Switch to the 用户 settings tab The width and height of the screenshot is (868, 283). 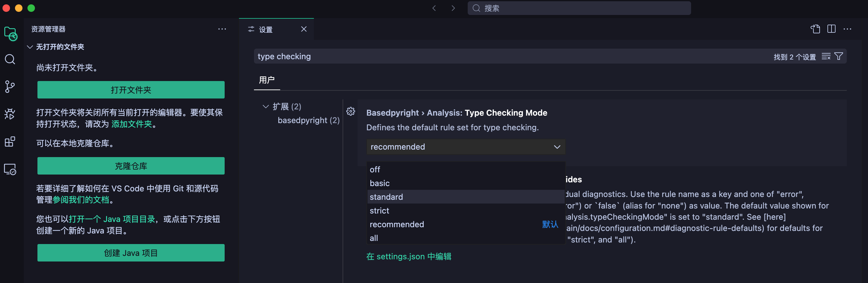point(266,80)
